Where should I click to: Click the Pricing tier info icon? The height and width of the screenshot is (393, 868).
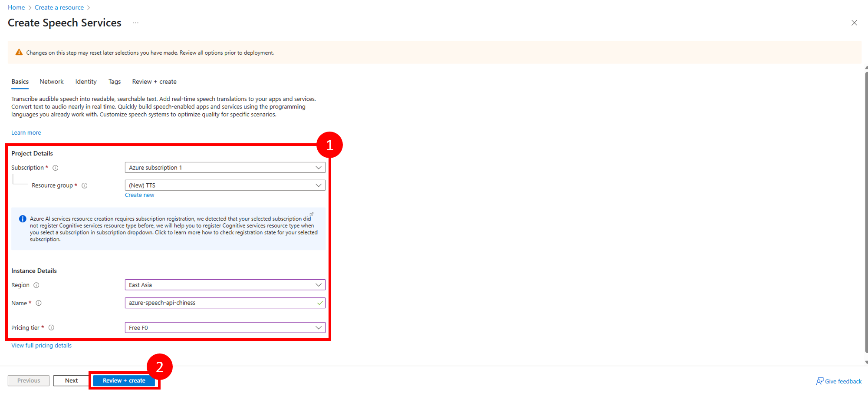pyautogui.click(x=51, y=328)
